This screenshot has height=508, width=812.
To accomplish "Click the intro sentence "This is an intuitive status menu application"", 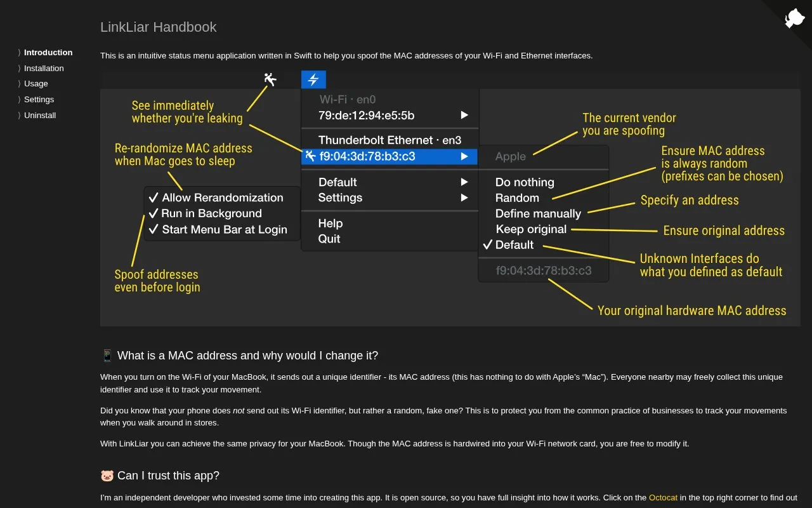I will coord(346,56).
